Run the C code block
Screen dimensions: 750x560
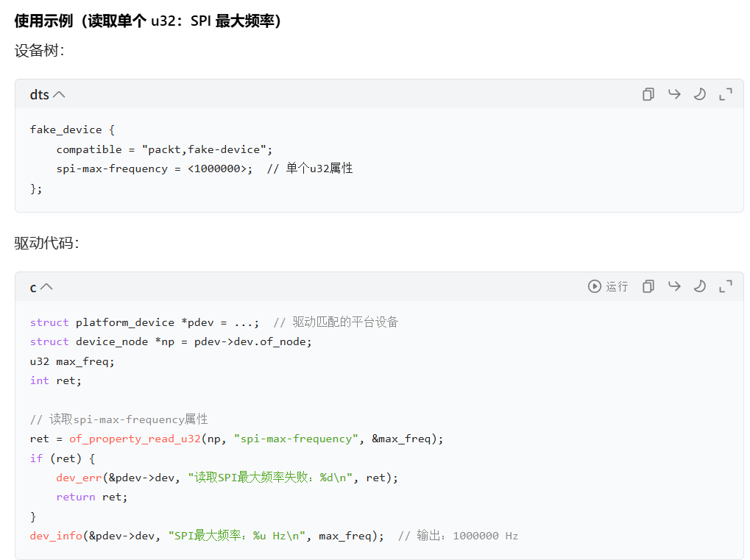pyautogui.click(x=607, y=286)
